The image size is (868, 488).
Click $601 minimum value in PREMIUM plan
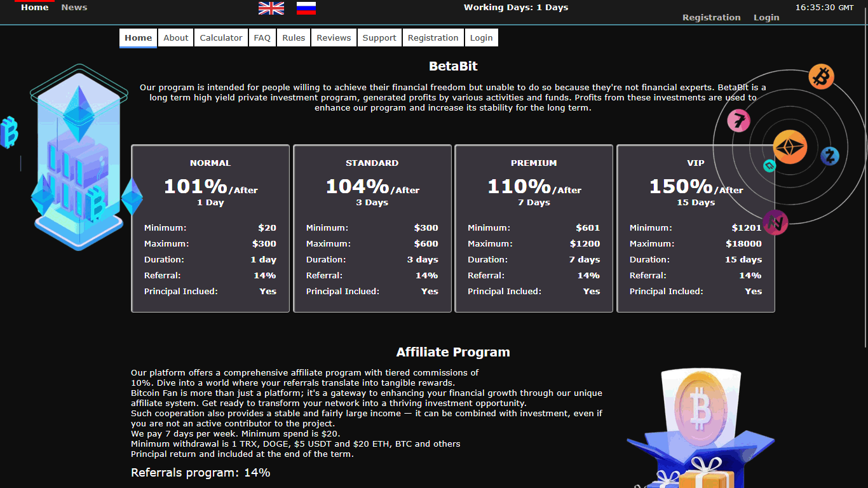point(588,228)
